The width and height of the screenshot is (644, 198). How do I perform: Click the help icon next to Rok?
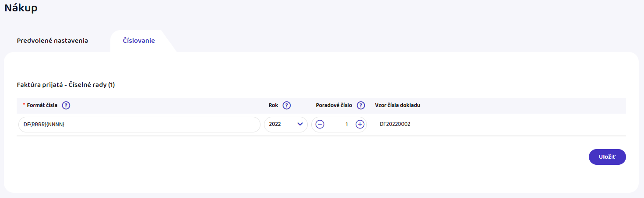coord(287,105)
